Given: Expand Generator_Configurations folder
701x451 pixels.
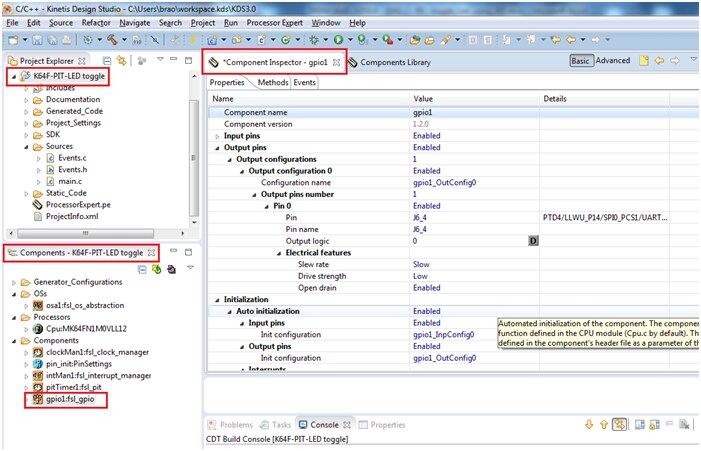Looking at the screenshot, I should [13, 282].
